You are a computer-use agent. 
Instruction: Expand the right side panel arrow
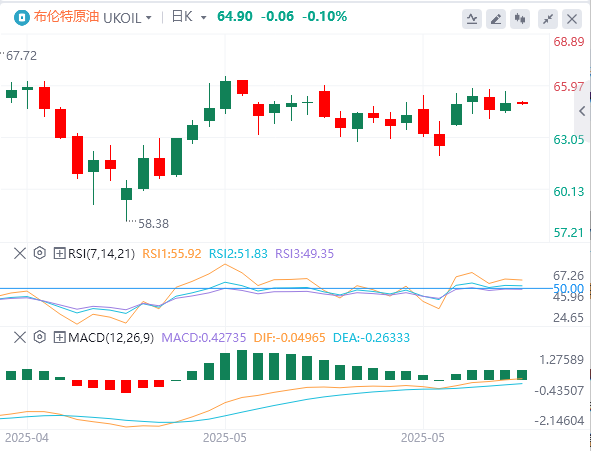coord(582,111)
